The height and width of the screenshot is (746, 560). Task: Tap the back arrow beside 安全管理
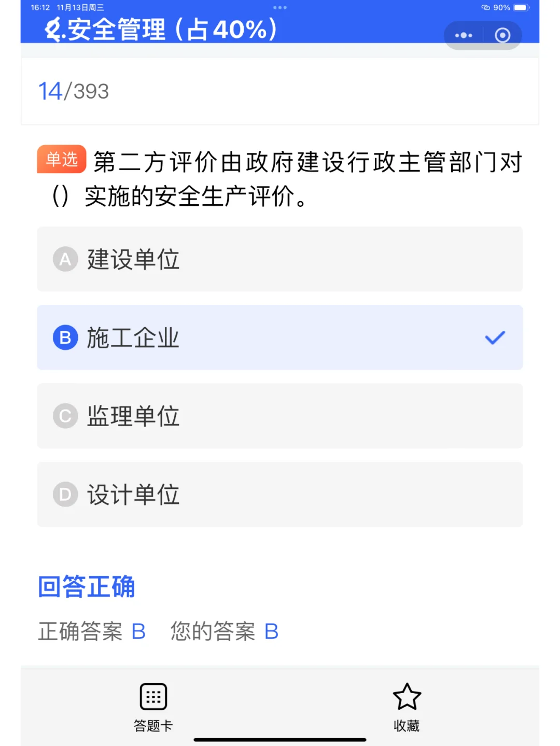[x=52, y=30]
